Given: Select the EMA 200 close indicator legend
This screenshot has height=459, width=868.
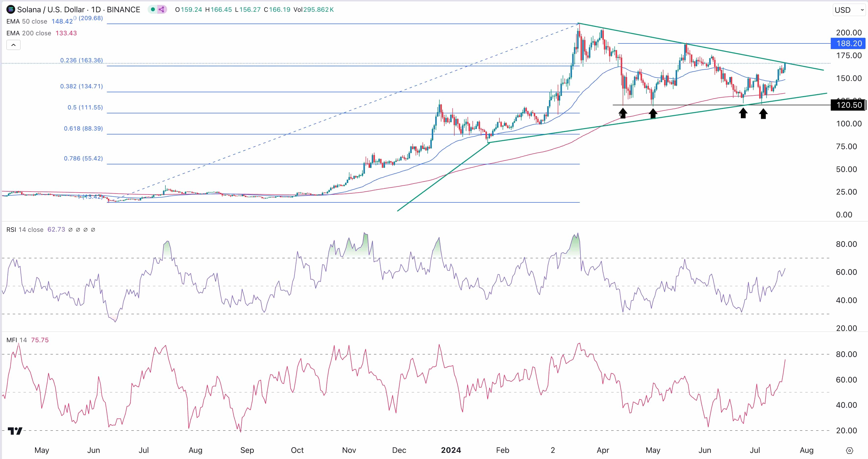Looking at the screenshot, I should click(29, 33).
